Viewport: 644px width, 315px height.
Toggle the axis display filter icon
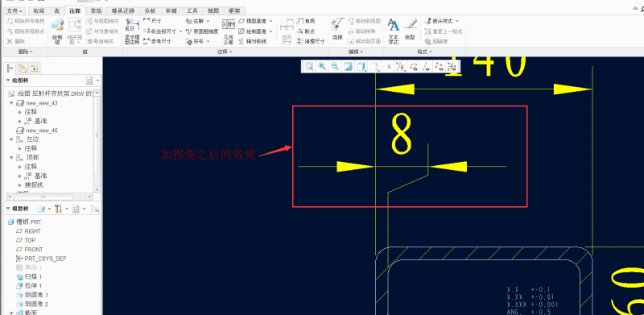[427, 67]
